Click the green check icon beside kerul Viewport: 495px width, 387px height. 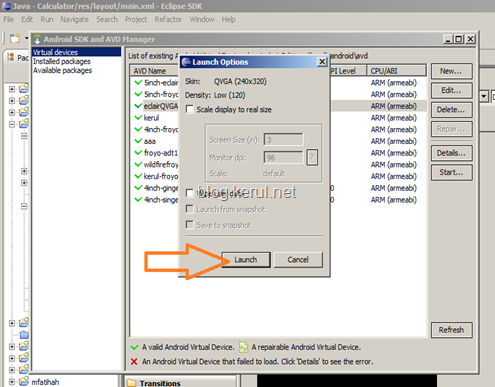[138, 117]
